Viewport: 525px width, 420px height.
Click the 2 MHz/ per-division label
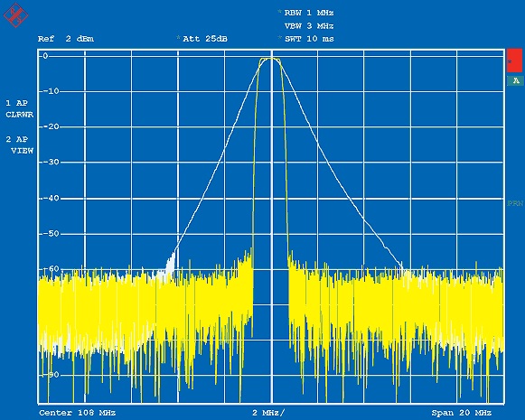click(268, 413)
